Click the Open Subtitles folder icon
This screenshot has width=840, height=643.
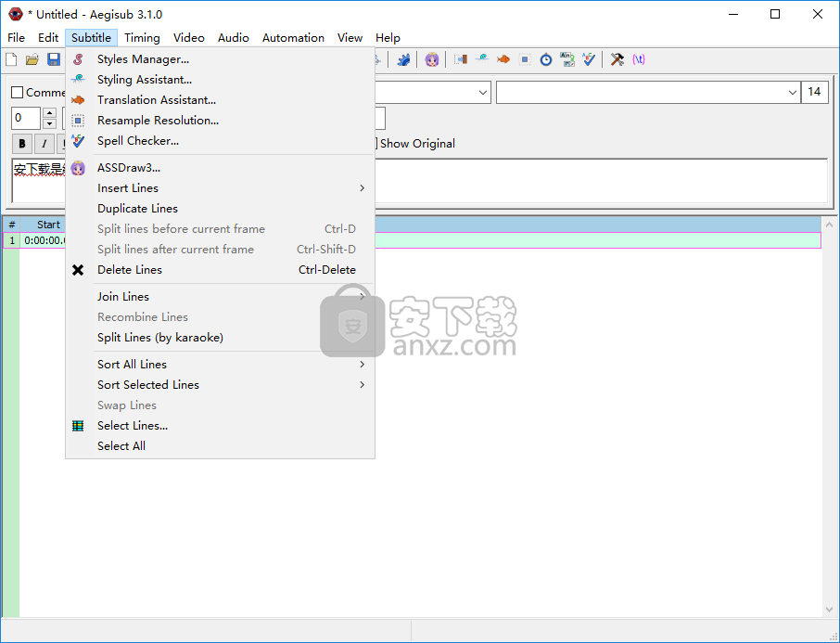[x=32, y=59]
